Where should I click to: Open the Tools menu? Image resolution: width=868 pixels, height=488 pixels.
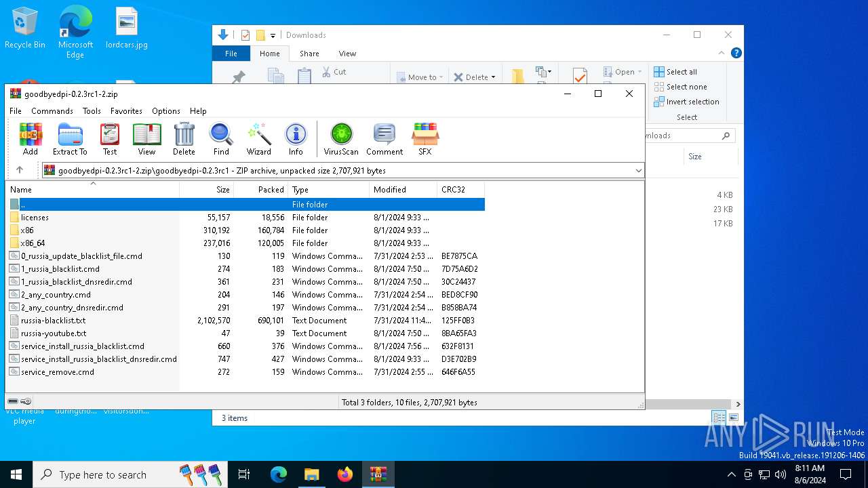[x=92, y=111]
